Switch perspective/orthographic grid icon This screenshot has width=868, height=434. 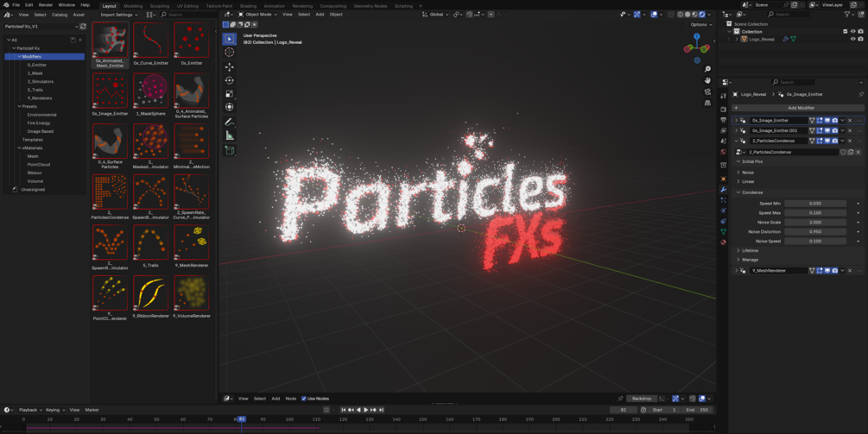tap(707, 103)
